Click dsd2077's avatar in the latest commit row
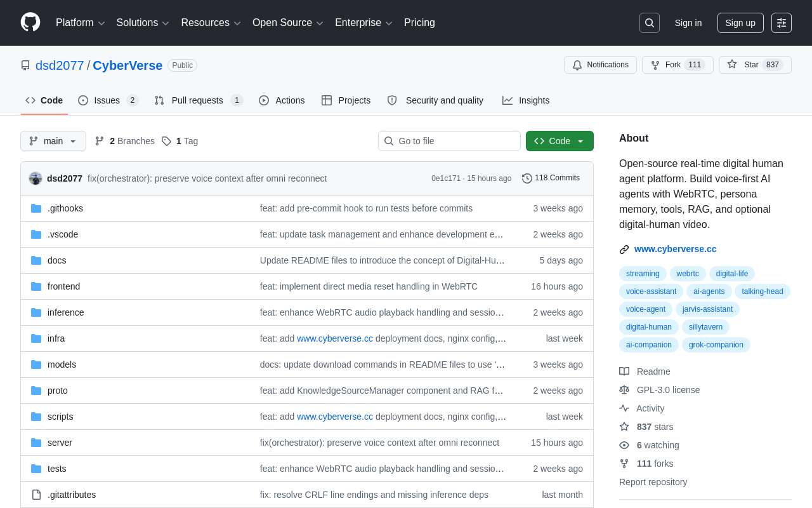The image size is (812, 508). click(x=36, y=178)
